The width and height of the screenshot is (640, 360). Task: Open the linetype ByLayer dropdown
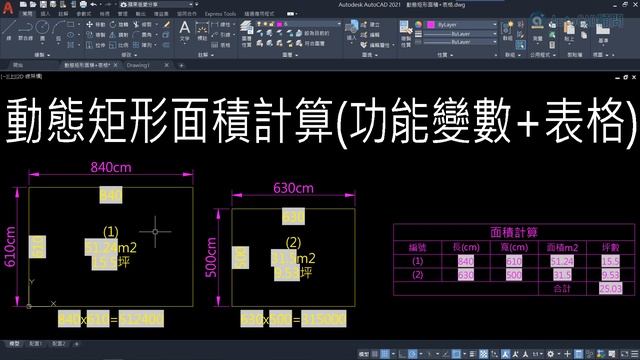tap(460, 42)
